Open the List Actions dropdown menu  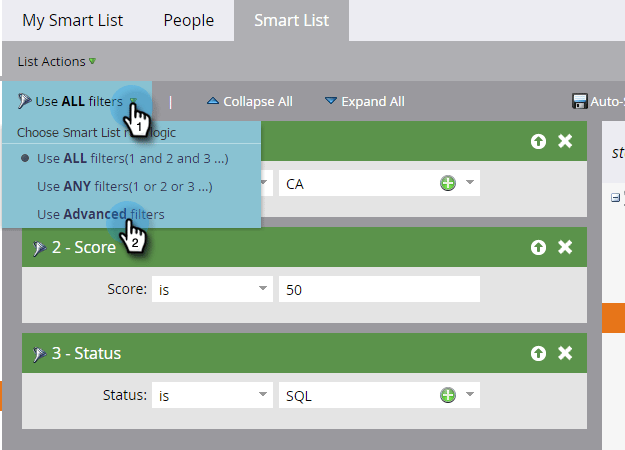click(x=56, y=61)
